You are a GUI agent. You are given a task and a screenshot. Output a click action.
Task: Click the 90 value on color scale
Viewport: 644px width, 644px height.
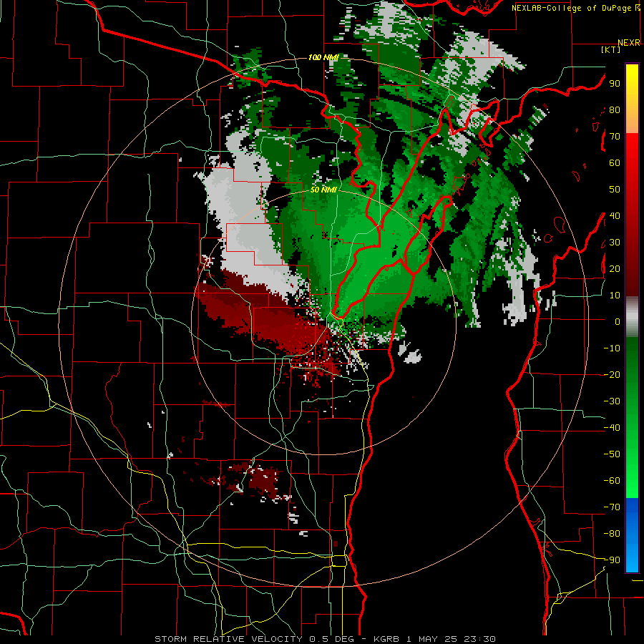point(615,84)
